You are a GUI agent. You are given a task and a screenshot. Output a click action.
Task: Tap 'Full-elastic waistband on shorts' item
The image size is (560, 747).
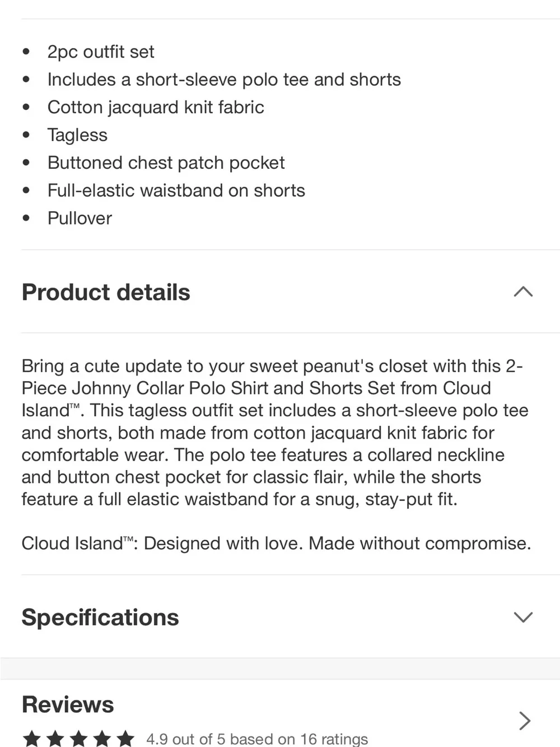pyautogui.click(x=176, y=191)
